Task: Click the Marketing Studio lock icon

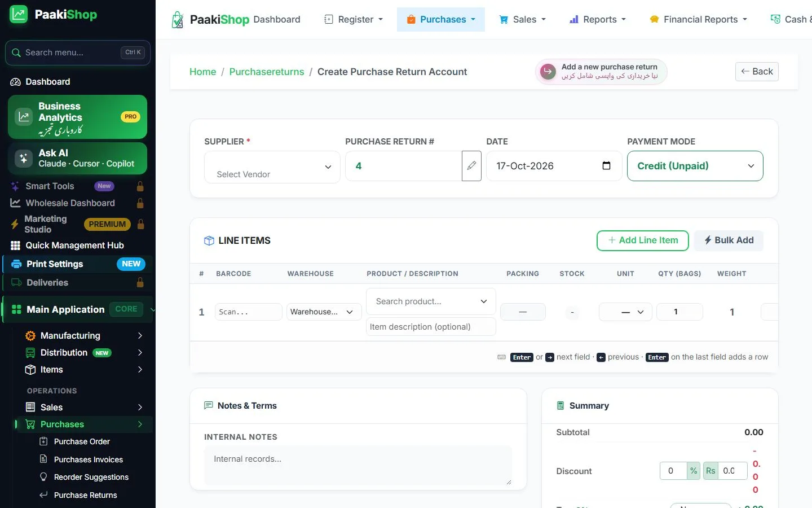Action: coord(140,224)
